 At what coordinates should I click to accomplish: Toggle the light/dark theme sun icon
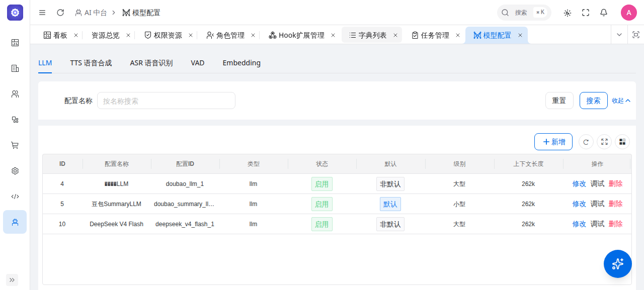[x=568, y=13]
